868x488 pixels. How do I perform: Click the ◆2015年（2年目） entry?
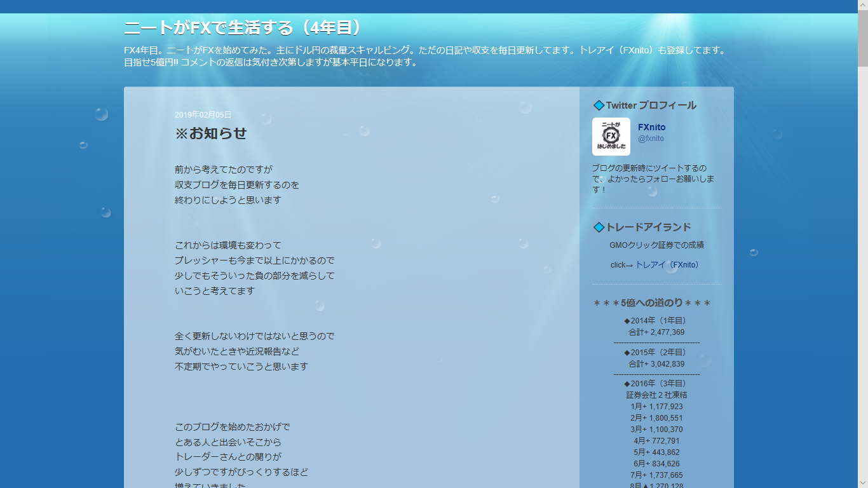(656, 352)
